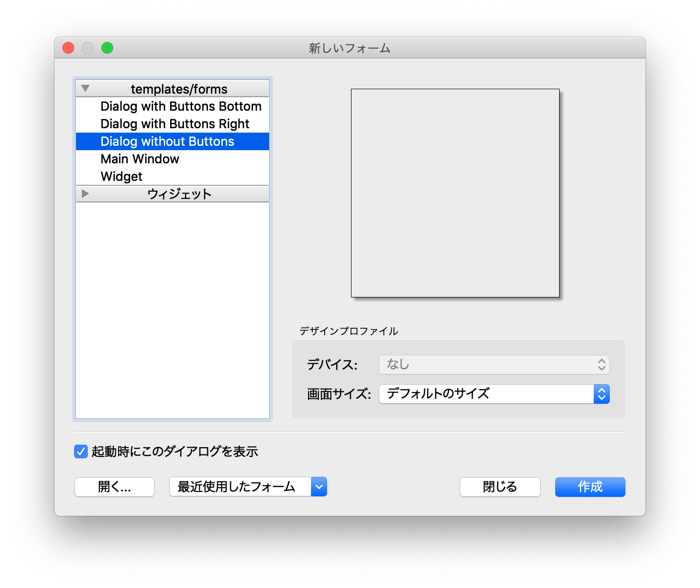Viewport: 700px width, 588px height.
Task: Select Widget template
Action: pyautogui.click(x=173, y=176)
